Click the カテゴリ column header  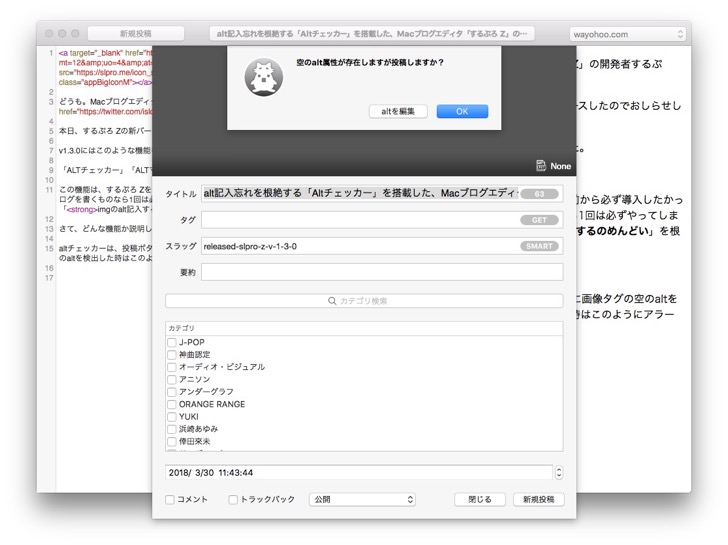(x=364, y=328)
